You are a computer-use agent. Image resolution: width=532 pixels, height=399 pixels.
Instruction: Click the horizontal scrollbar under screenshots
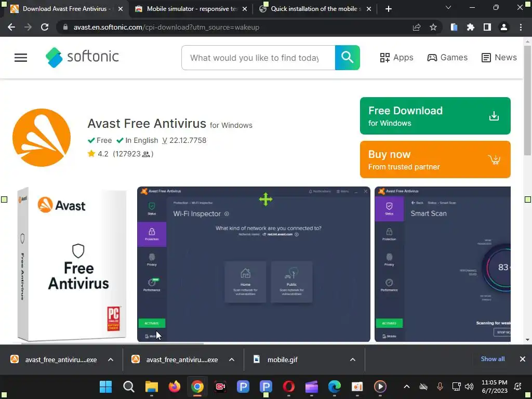tap(112, 343)
